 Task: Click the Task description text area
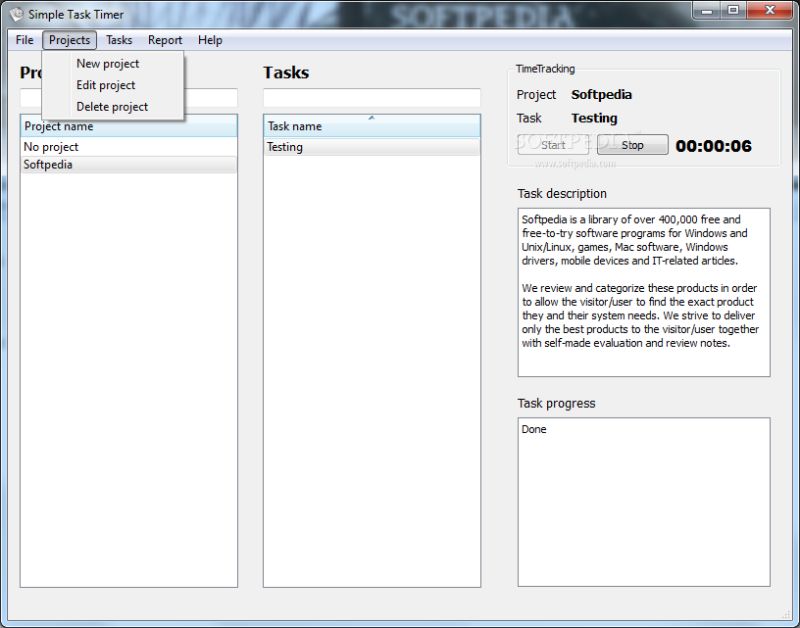643,290
